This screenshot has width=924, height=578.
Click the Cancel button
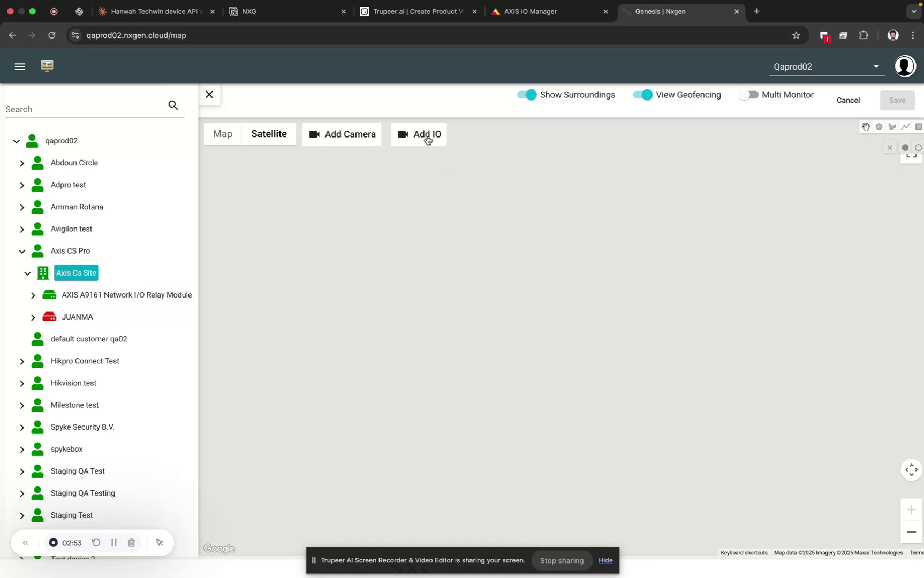tap(847, 100)
